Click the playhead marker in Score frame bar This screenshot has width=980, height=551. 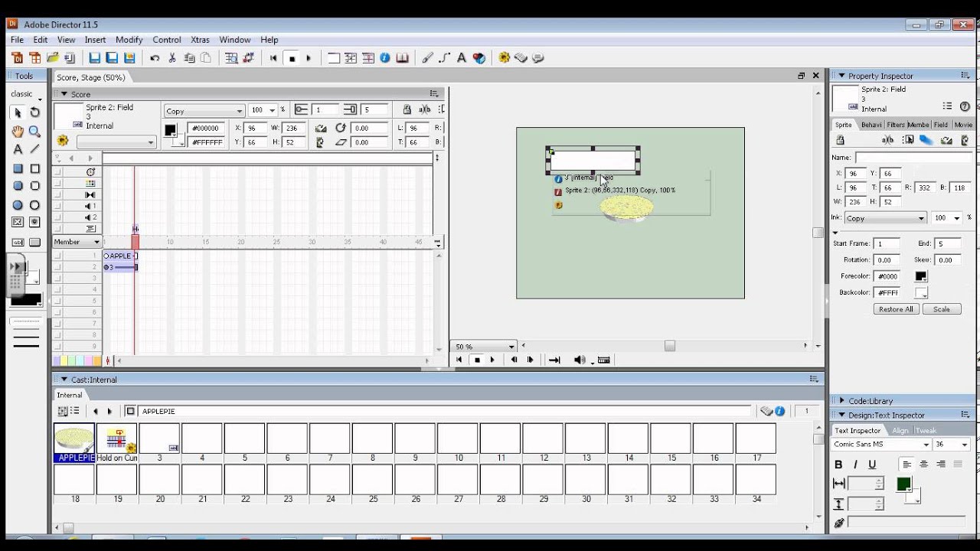point(136,241)
